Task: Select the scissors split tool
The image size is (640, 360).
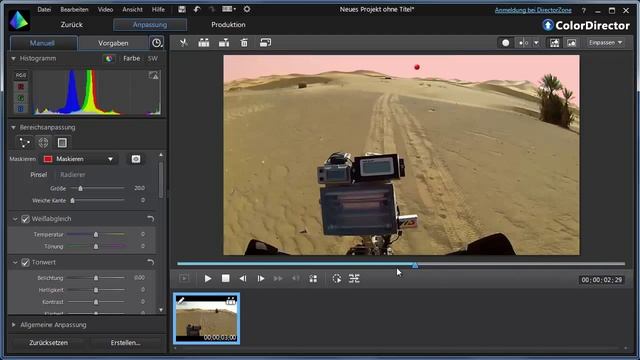Action: click(x=184, y=42)
